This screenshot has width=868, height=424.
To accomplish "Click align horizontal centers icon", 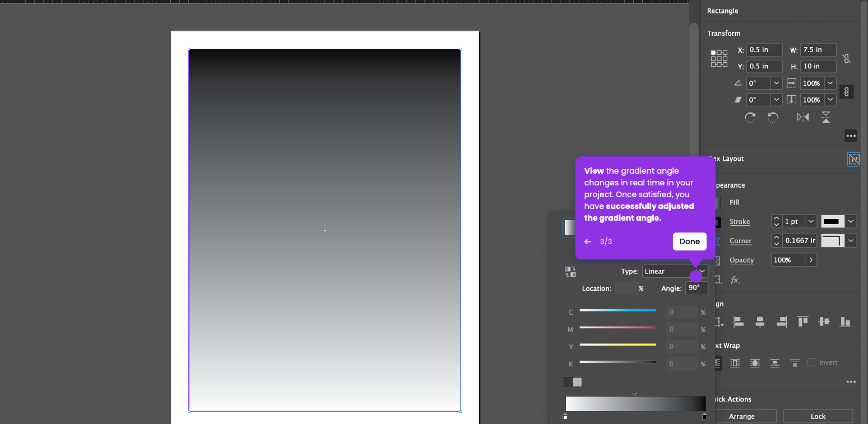I will [x=760, y=322].
